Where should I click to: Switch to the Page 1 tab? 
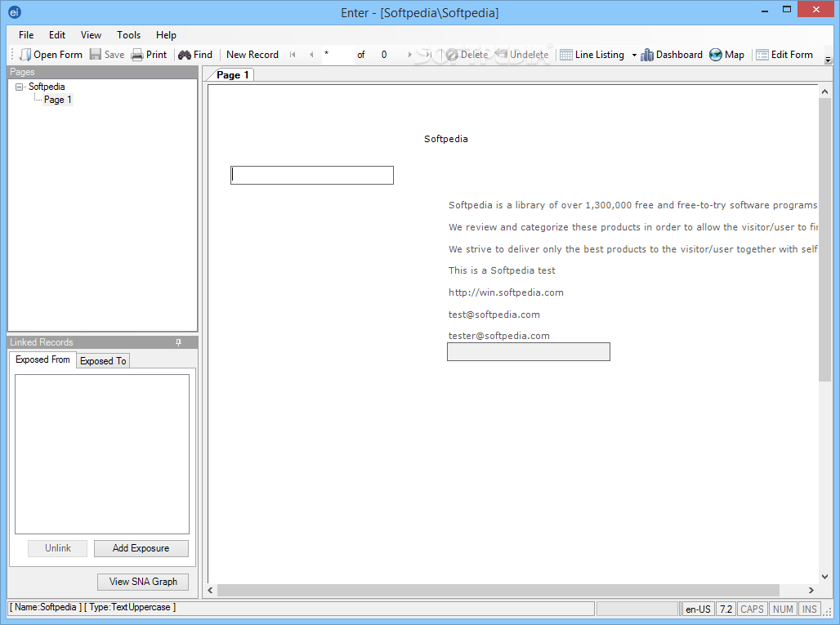(x=233, y=75)
